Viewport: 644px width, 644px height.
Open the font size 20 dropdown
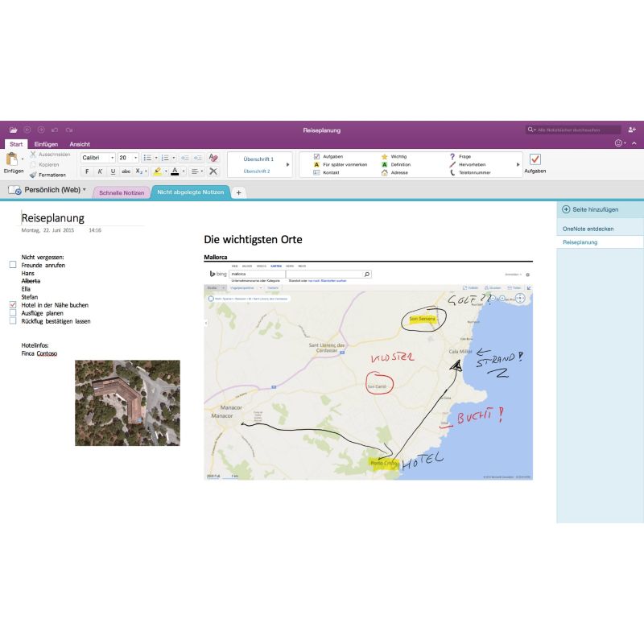click(x=135, y=158)
